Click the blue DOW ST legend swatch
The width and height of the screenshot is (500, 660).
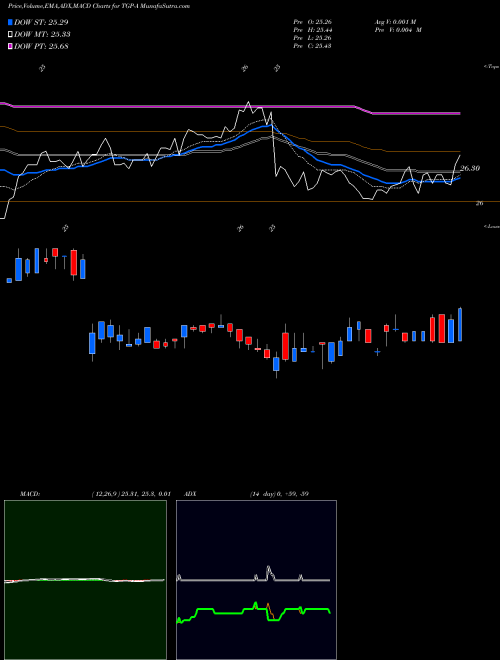pyautogui.click(x=11, y=22)
